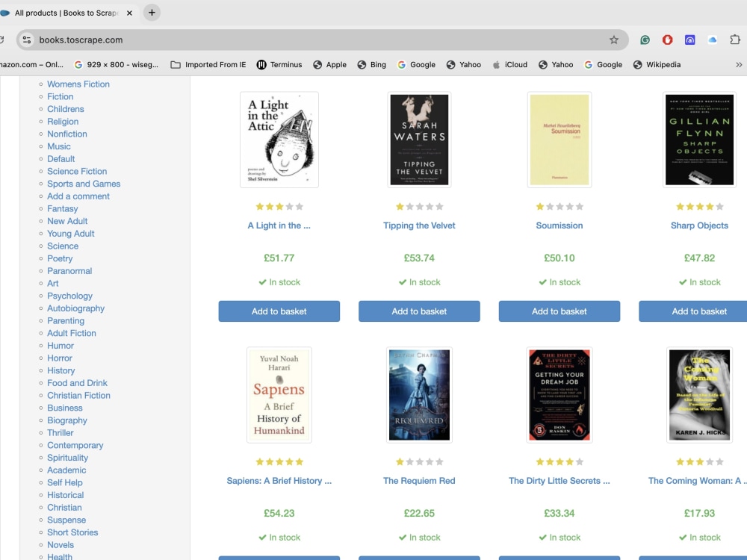Open the Sharp Objects title link
The image size is (747, 560).
tap(699, 225)
